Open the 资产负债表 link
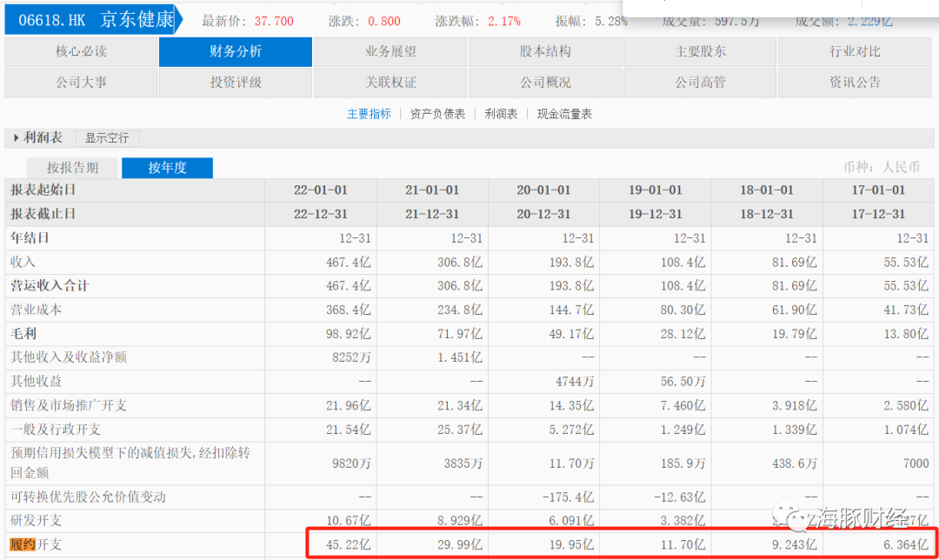The height and width of the screenshot is (560, 939). pos(437,114)
